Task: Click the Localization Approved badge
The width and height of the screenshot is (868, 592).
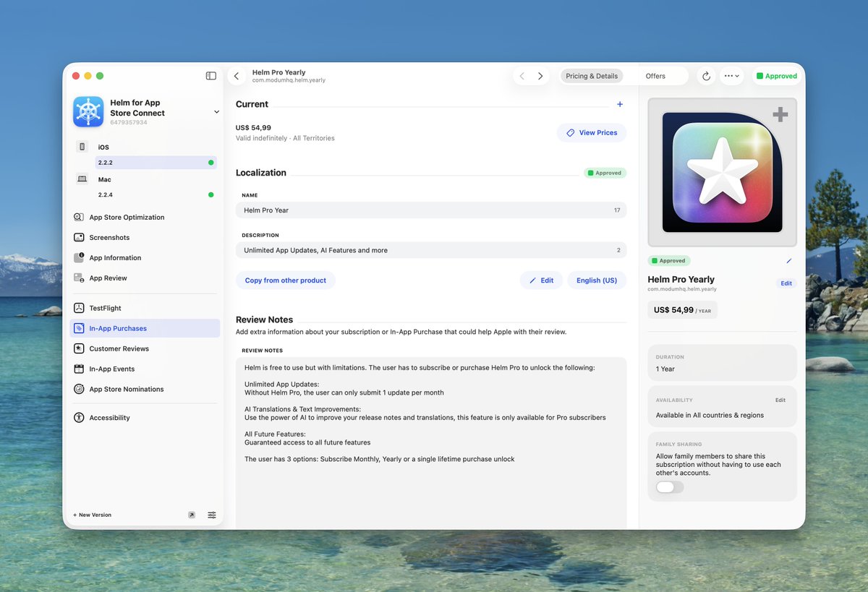Action: click(x=605, y=173)
